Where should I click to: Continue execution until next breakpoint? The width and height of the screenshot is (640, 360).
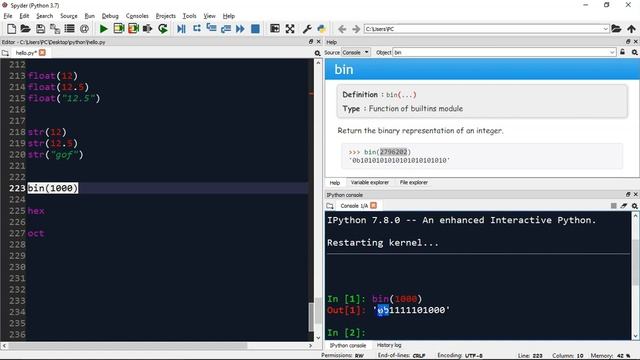click(240, 29)
